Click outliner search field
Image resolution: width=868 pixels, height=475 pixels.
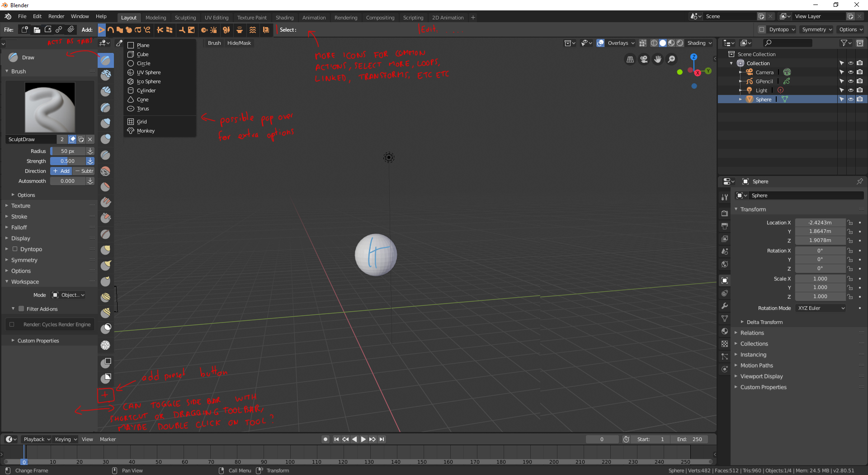coord(788,43)
